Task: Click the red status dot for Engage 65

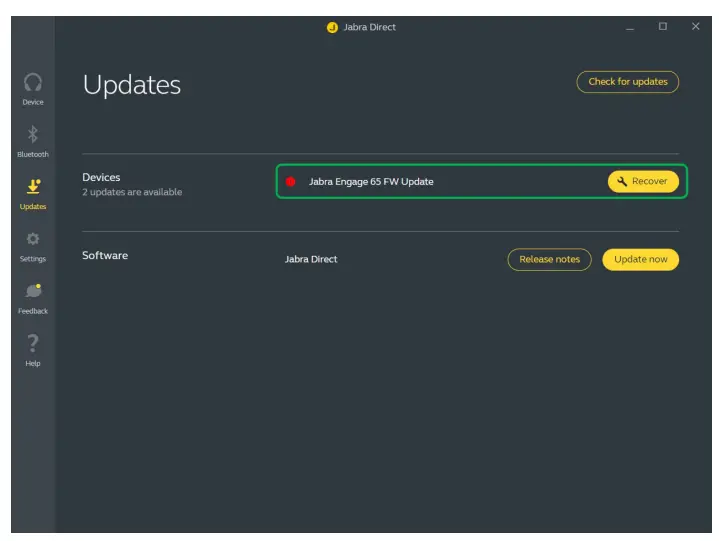Action: [x=290, y=182]
